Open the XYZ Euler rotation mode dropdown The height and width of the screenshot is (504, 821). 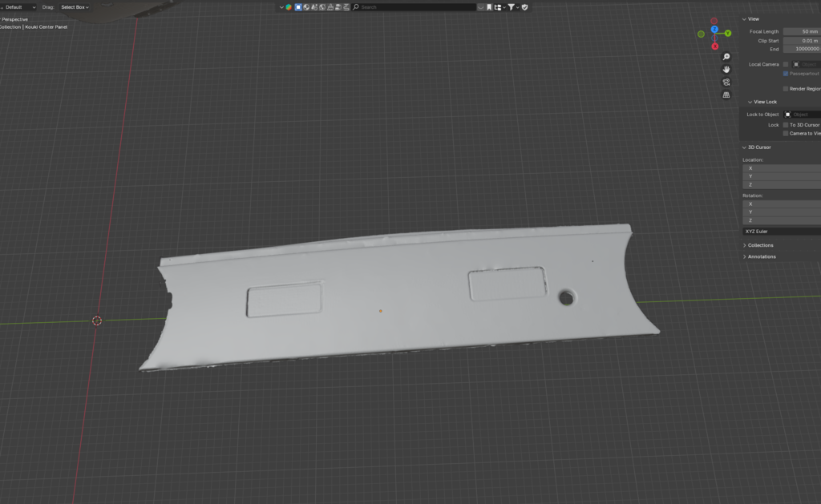(782, 232)
